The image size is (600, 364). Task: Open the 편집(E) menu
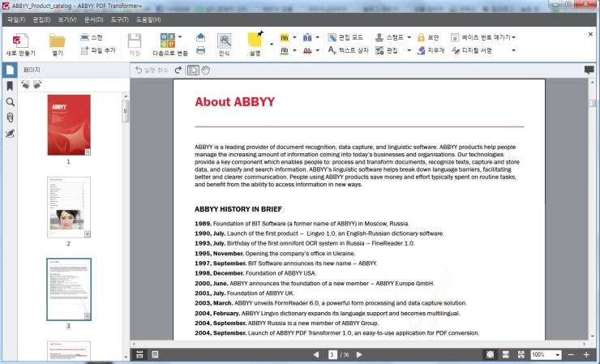(41, 19)
